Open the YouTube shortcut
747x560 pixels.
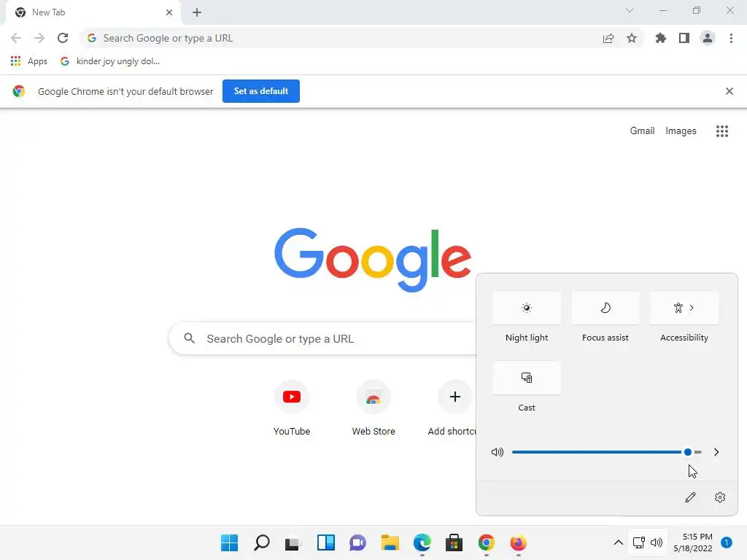click(292, 408)
